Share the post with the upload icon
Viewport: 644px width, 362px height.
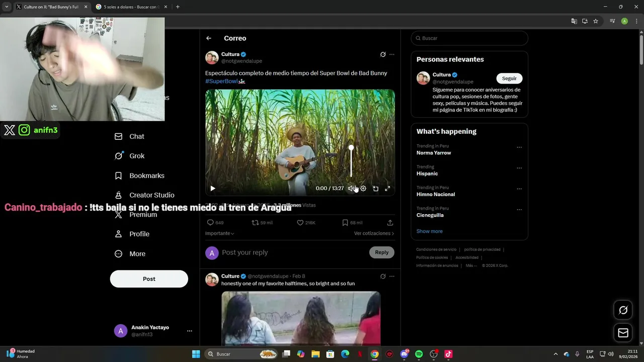[x=390, y=223]
